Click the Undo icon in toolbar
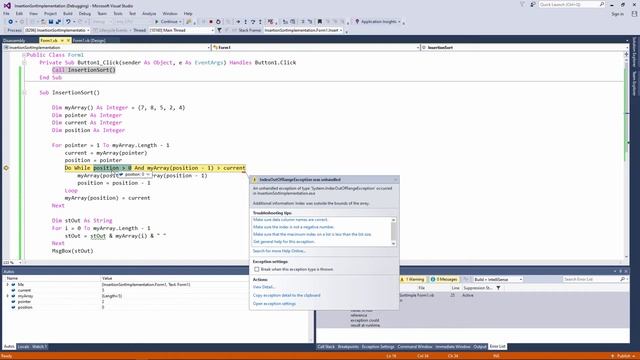640x360 pixels. point(68,22)
